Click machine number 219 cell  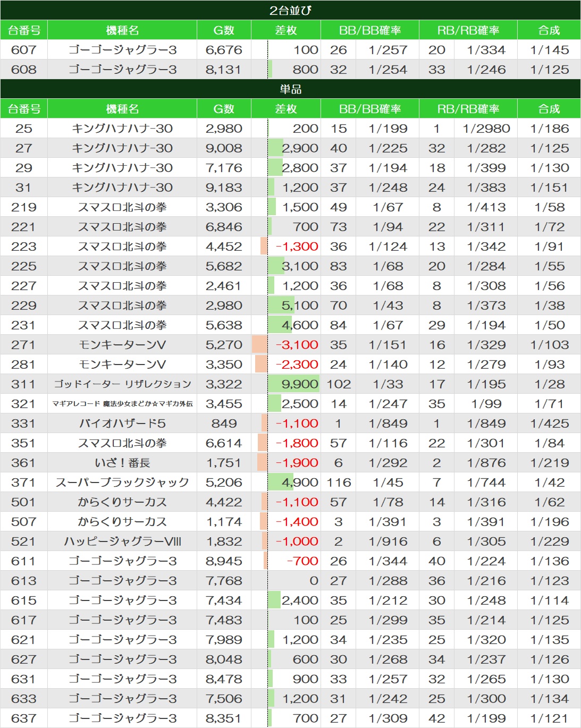pyautogui.click(x=24, y=207)
